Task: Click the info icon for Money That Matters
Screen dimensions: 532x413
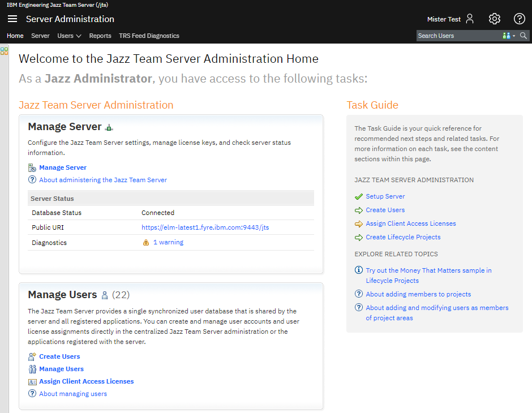Action: pyautogui.click(x=358, y=270)
